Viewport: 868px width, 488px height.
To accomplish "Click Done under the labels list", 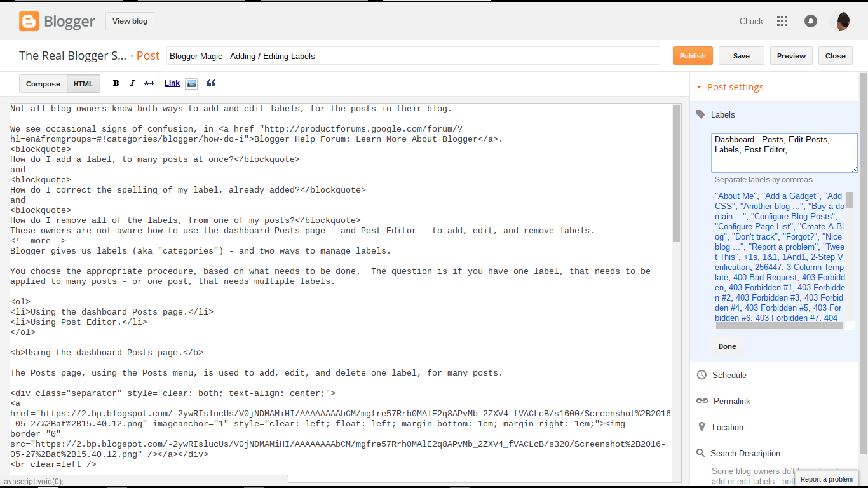I will [728, 346].
